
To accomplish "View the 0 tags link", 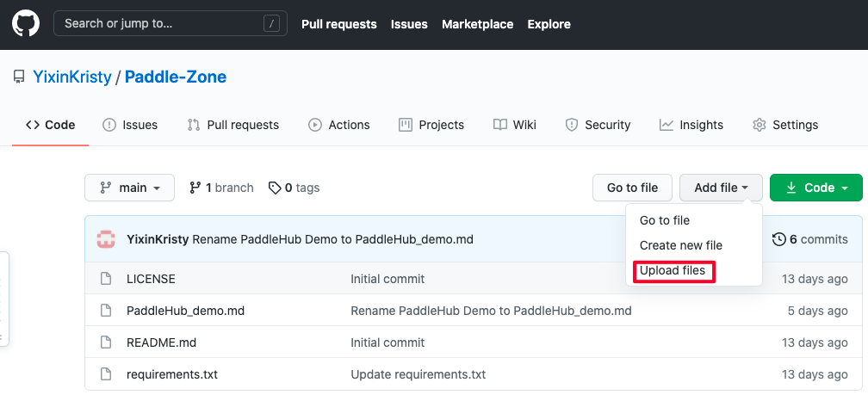I will 294,188.
